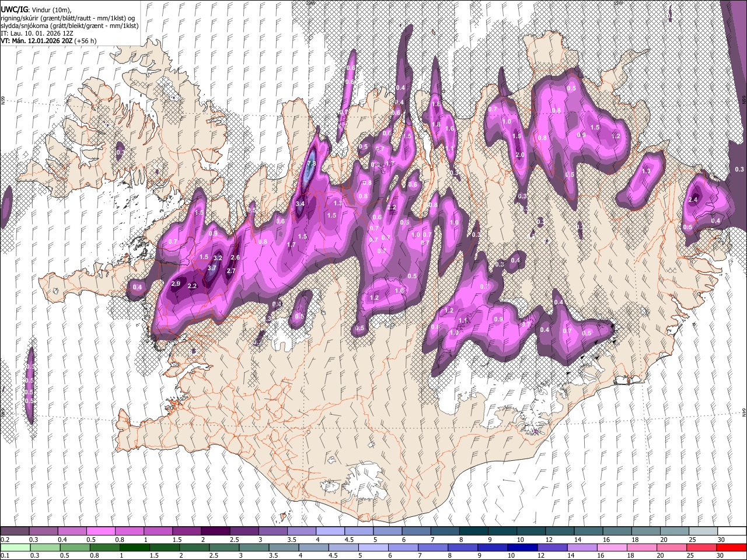The image size is (747, 560).
Task: Pick the purple-scale swatch between 0.5 and 0.8
Action: tap(100, 531)
